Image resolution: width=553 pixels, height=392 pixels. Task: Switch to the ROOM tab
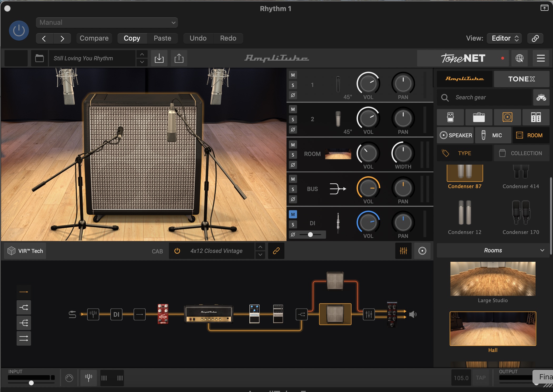531,135
